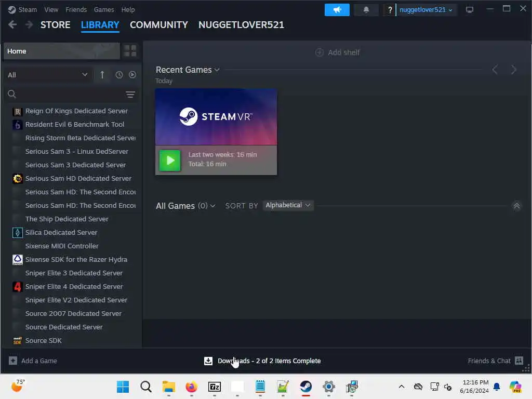
Task: Toggle the recent activity clock filter
Action: pyautogui.click(x=119, y=75)
